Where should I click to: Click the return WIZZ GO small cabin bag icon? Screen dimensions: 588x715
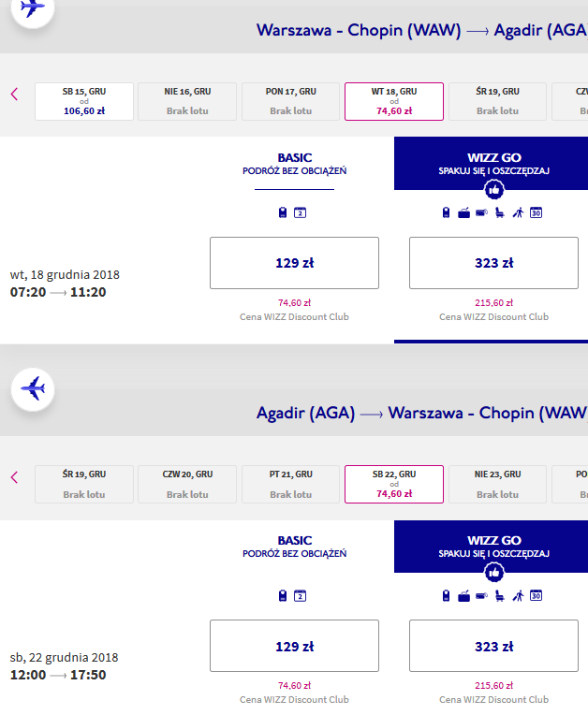(446, 595)
